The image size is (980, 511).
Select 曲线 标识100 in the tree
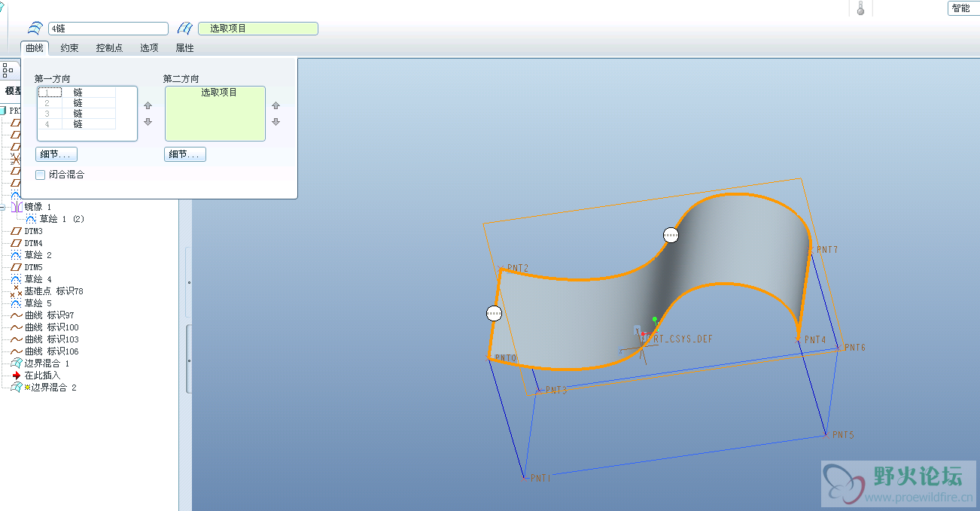pos(51,327)
